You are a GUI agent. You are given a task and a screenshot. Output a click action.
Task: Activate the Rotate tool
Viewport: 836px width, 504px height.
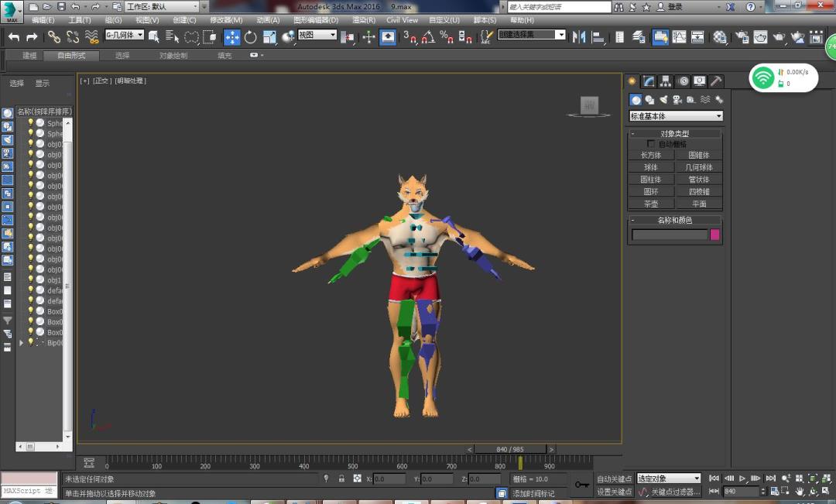[251, 37]
